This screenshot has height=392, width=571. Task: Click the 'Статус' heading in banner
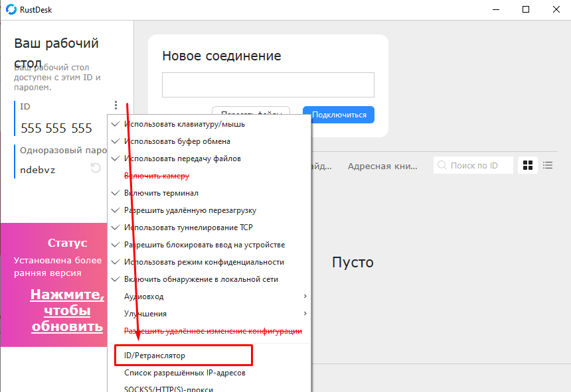point(67,243)
